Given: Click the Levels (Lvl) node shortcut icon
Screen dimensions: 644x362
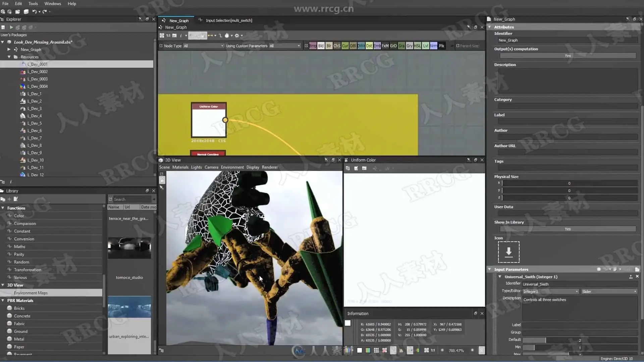Looking at the screenshot, I should (x=425, y=46).
